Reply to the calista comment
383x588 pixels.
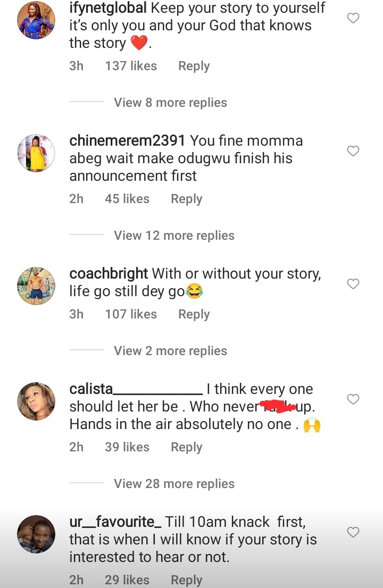[186, 447]
